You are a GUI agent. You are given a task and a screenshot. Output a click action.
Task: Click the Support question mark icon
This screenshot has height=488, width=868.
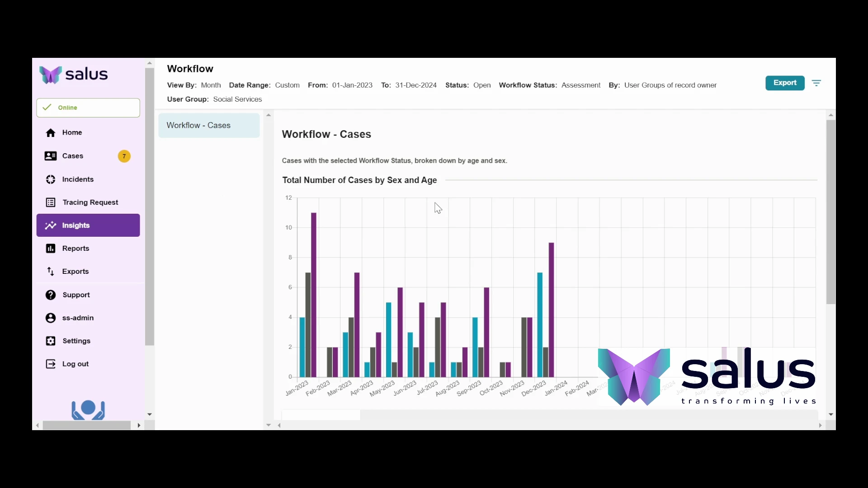click(51, 295)
